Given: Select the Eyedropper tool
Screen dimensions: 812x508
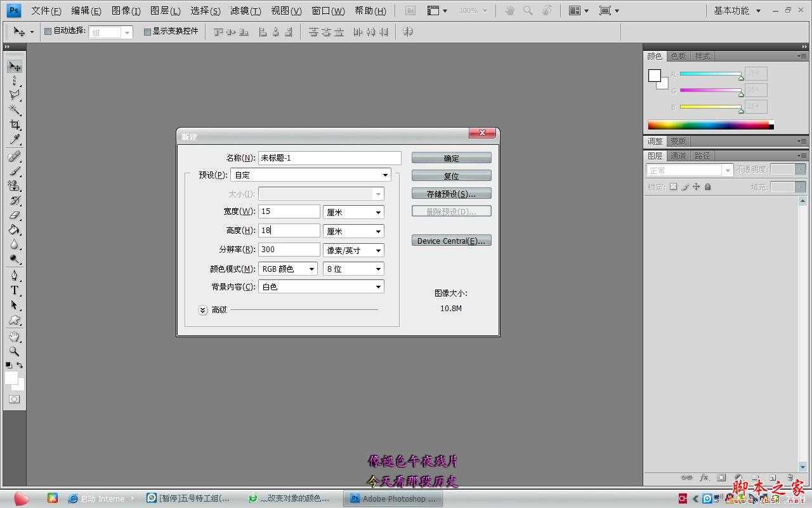Looking at the screenshot, I should tap(14, 139).
